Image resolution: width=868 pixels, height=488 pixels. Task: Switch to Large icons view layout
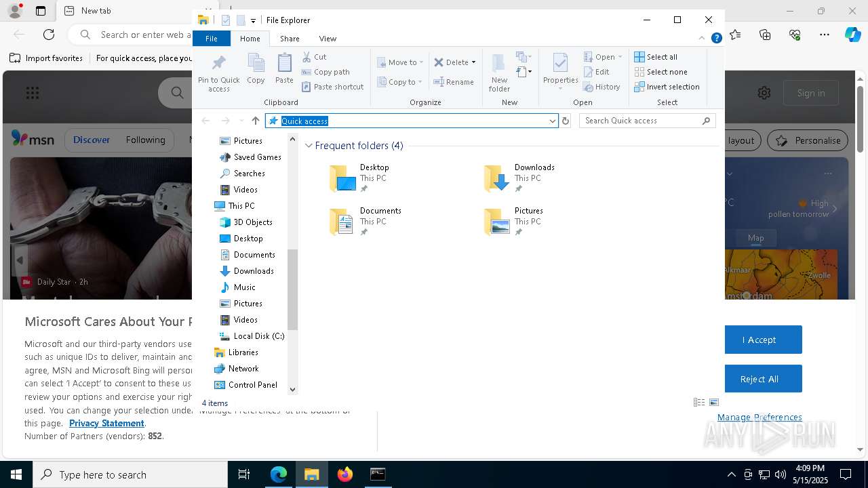714,403
